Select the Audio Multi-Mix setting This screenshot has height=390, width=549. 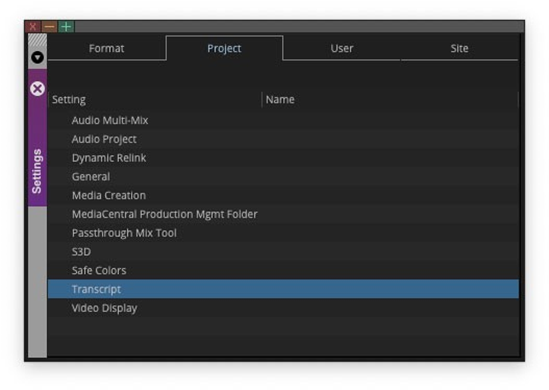click(x=283, y=120)
